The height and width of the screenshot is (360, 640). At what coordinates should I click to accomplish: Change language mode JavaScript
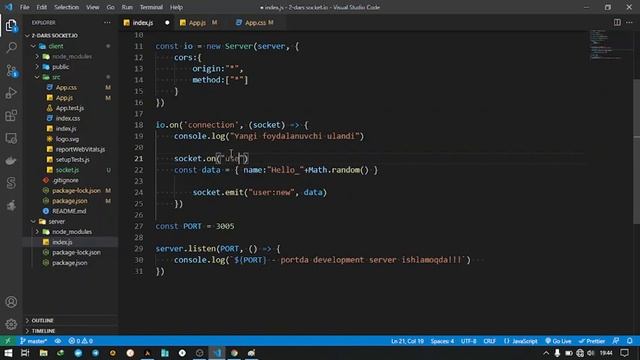(x=520, y=341)
